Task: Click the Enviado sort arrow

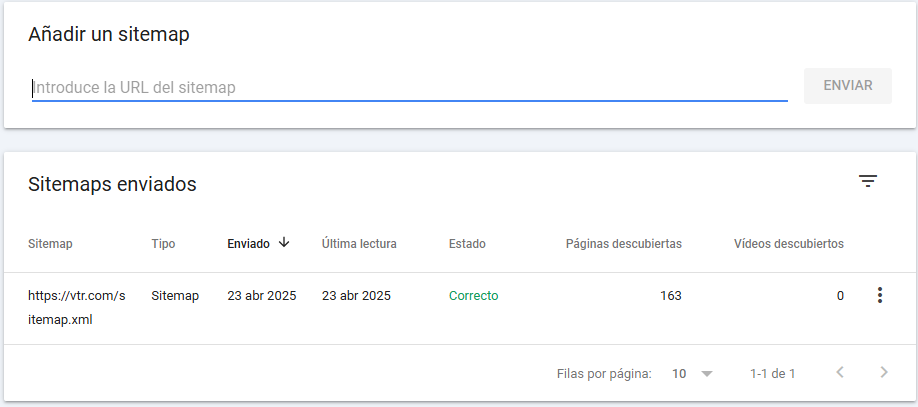Action: point(284,242)
